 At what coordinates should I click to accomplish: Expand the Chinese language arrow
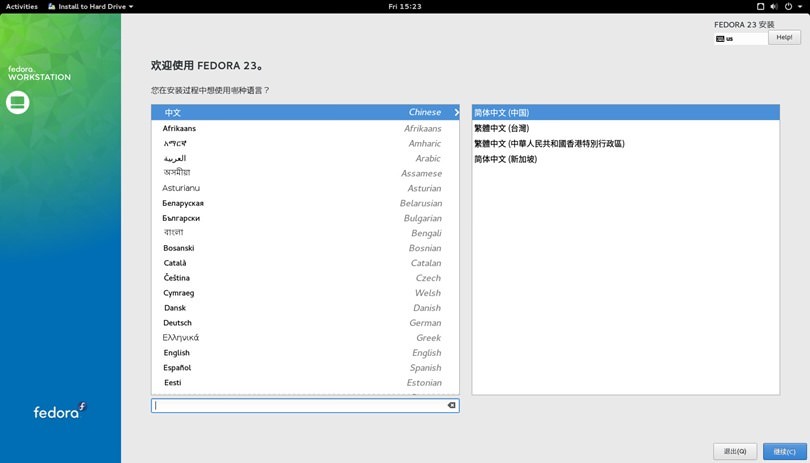point(456,112)
